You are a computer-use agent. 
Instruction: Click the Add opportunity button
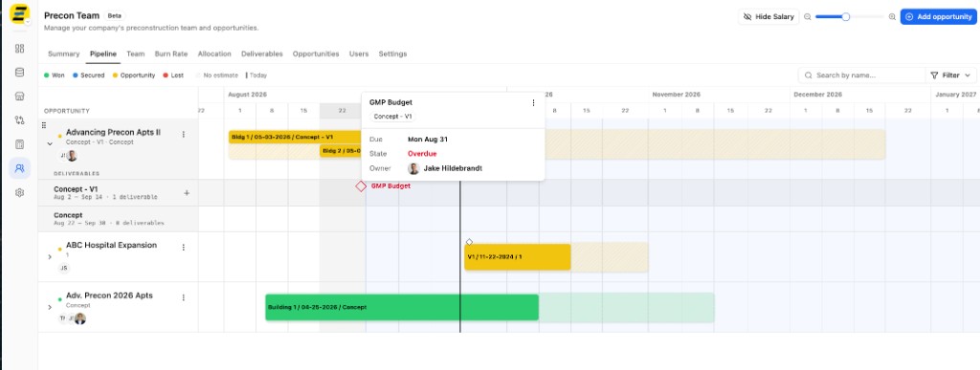[x=938, y=17]
